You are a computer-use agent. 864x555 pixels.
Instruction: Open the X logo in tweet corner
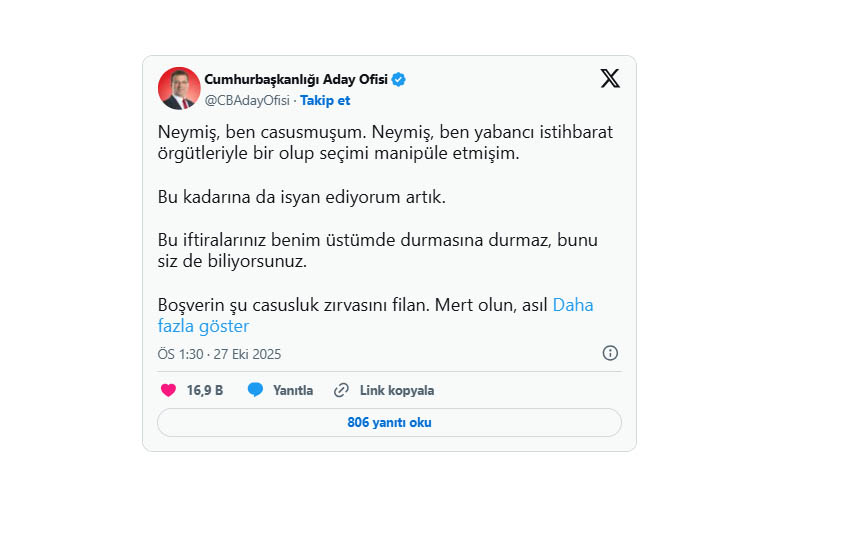[610, 79]
